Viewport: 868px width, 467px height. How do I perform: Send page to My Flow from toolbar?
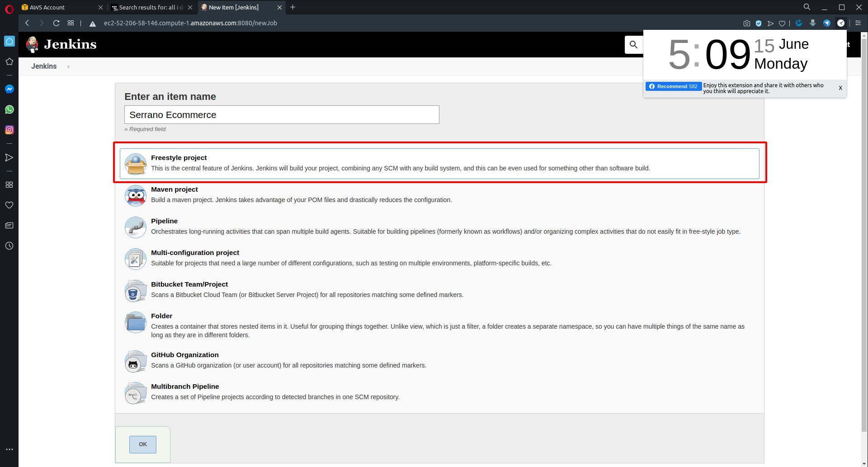coord(770,24)
